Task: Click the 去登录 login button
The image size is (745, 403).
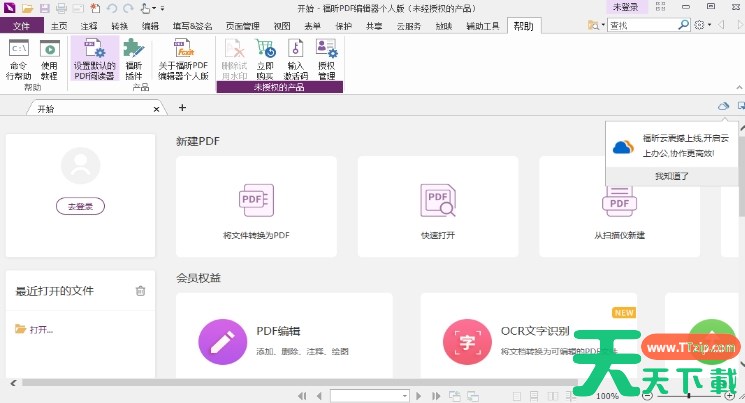Action: pos(80,205)
